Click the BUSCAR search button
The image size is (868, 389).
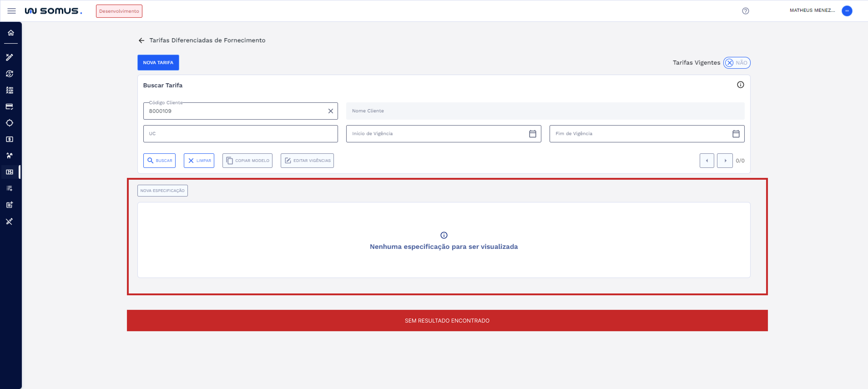159,160
